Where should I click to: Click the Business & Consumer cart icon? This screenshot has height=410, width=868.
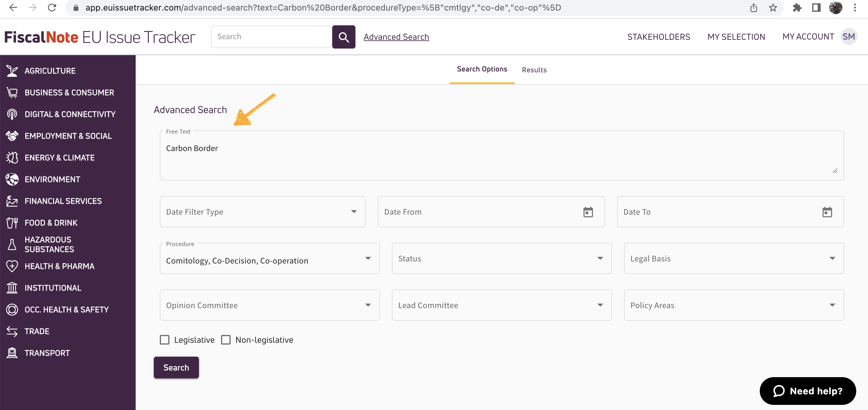pos(12,92)
